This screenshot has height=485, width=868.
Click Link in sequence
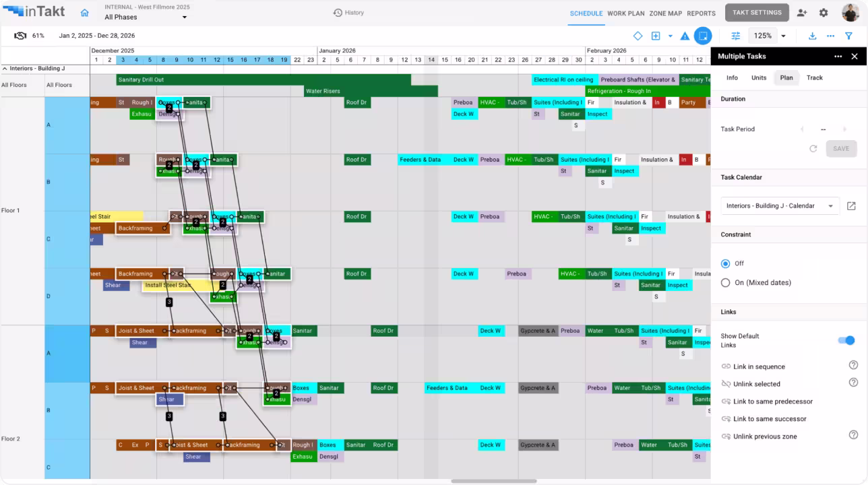(x=759, y=366)
